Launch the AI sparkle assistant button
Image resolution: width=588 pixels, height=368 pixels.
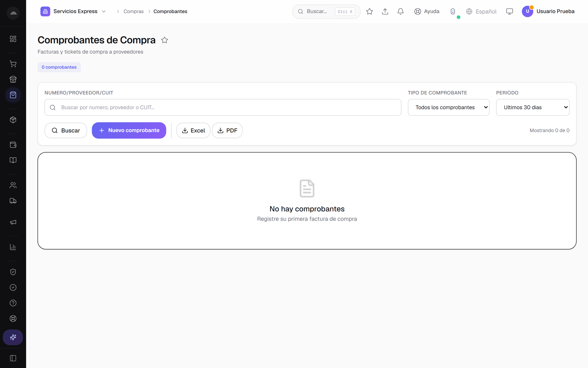point(13,337)
